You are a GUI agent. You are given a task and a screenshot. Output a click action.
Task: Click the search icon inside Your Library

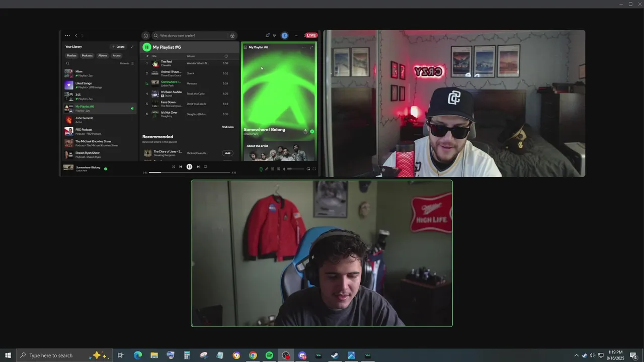68,63
